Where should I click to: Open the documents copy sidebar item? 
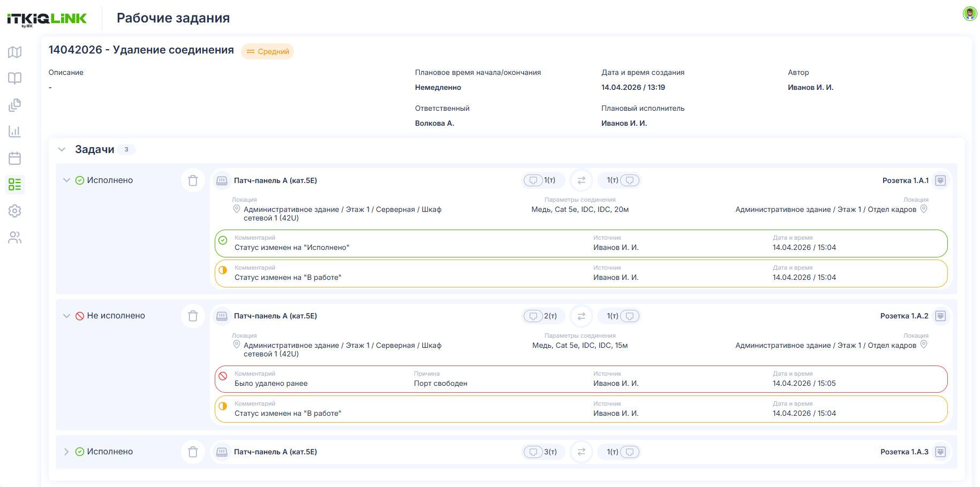point(15,105)
